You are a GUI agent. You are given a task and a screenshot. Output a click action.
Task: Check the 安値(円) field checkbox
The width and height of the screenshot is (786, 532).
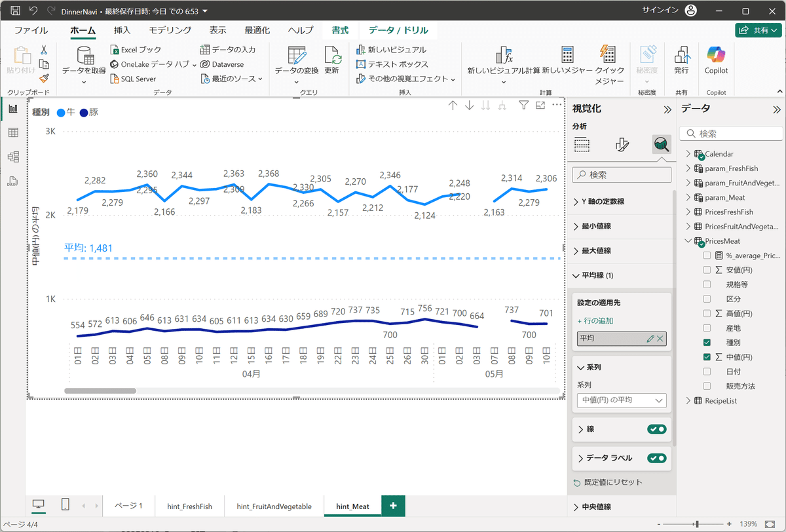707,270
